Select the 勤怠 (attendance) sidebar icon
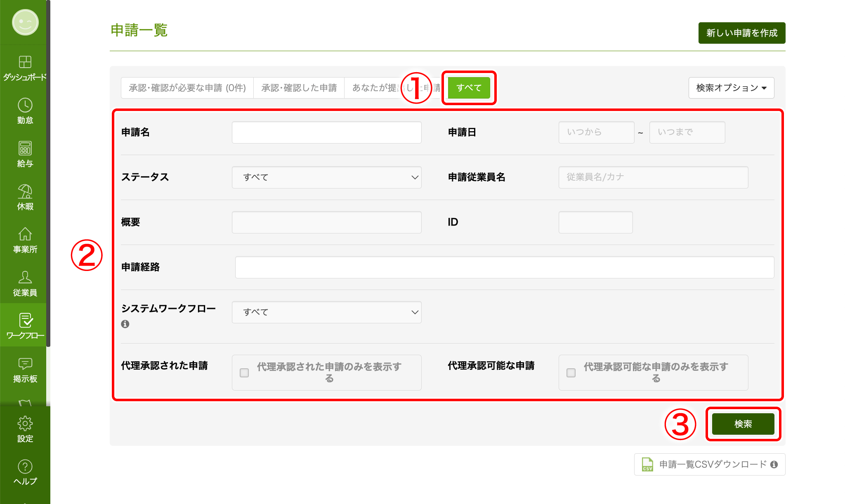This screenshot has width=845, height=504. click(25, 111)
